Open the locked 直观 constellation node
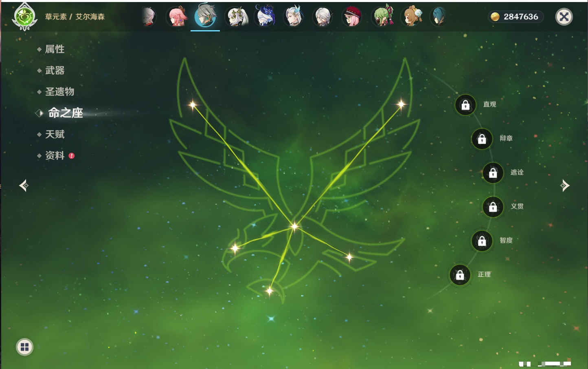 [465, 105]
